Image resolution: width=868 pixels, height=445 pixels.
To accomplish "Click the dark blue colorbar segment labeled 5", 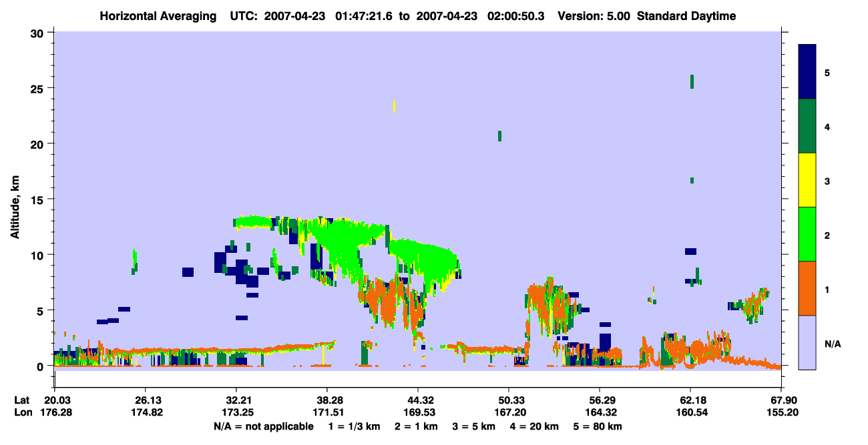I will point(807,72).
